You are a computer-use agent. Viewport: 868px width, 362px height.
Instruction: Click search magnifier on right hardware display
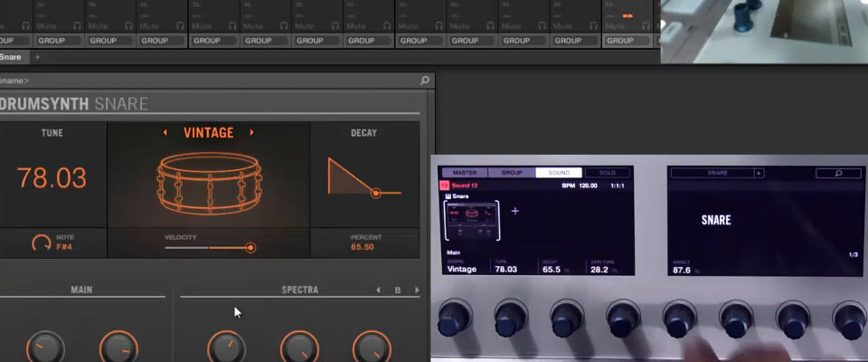pyautogui.click(x=838, y=173)
